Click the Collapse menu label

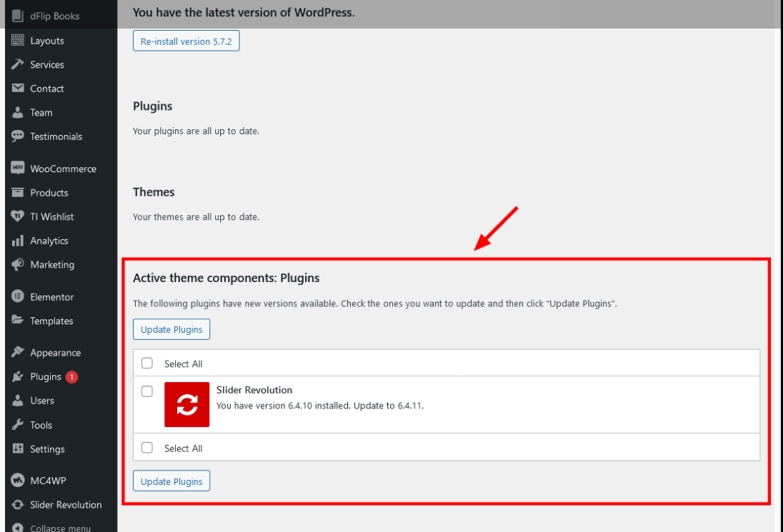click(61, 528)
